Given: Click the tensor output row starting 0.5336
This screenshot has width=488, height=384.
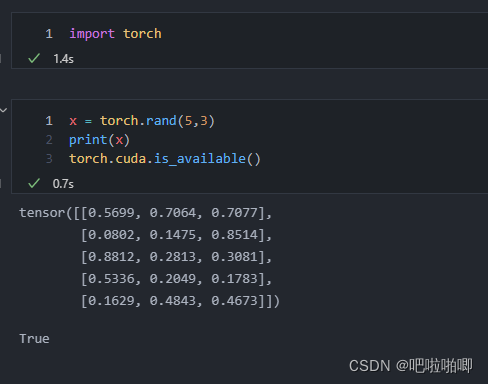Looking at the screenshot, I should [x=177, y=279].
